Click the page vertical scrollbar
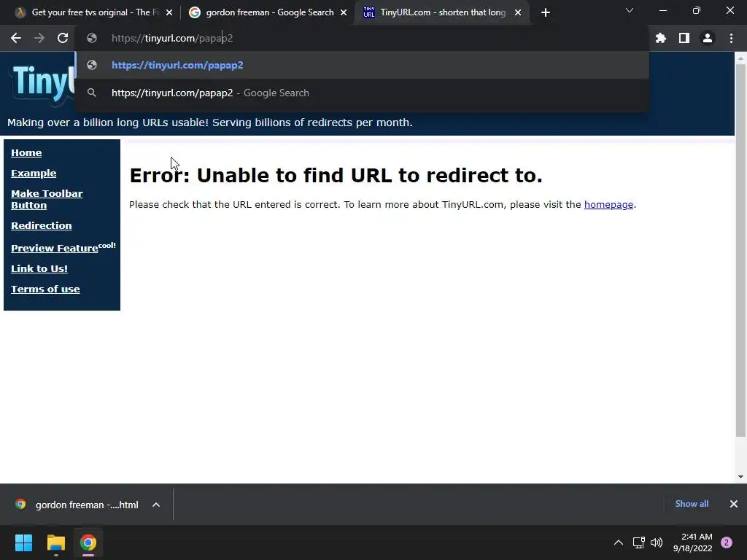Viewport: 747px width, 560px height. coord(740,250)
